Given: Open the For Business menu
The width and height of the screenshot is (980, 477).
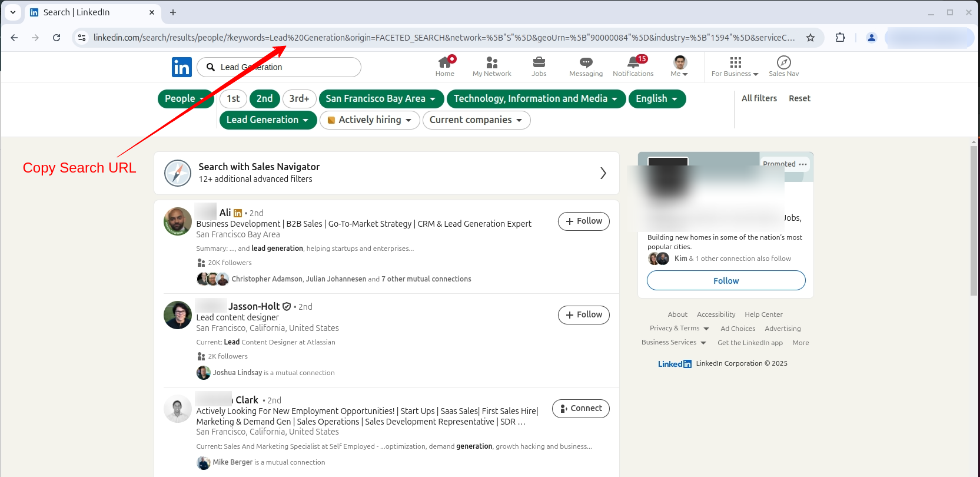Looking at the screenshot, I should (x=735, y=66).
